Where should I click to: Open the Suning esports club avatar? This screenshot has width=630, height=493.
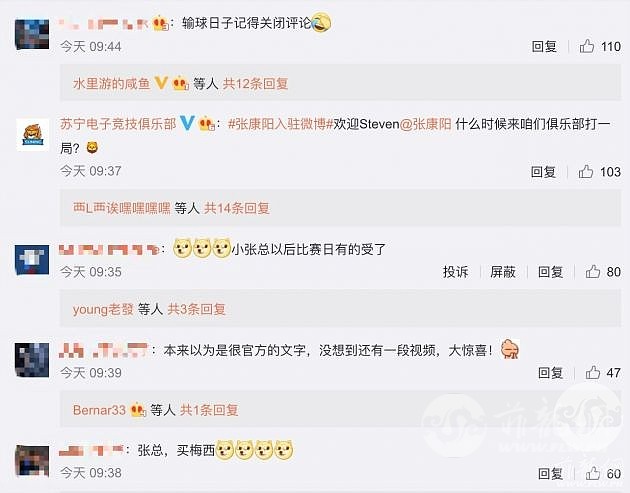(x=33, y=135)
